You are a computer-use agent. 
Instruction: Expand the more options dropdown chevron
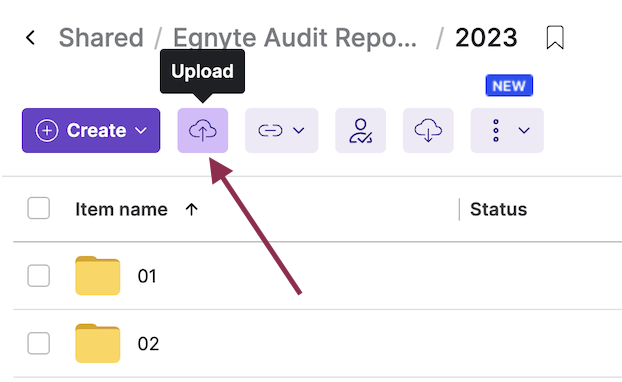524,131
